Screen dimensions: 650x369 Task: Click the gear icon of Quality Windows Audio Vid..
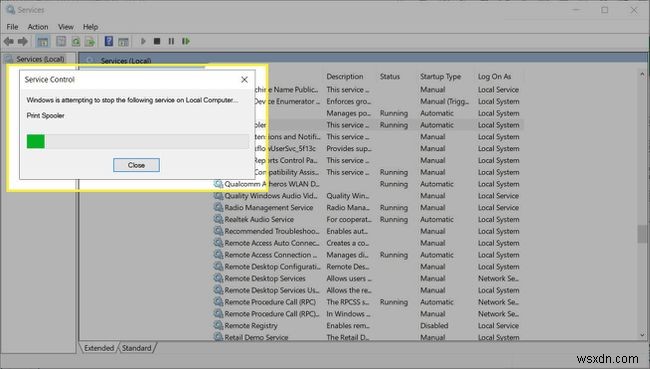218,196
